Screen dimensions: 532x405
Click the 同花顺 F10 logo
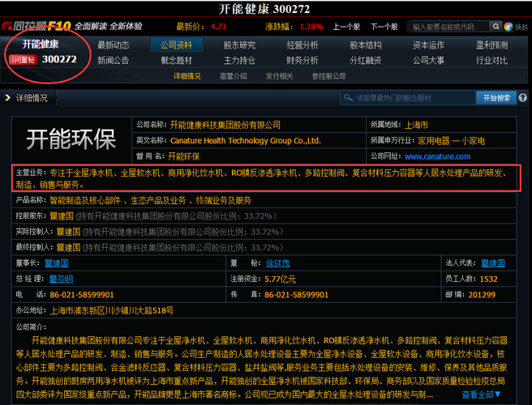[36, 26]
